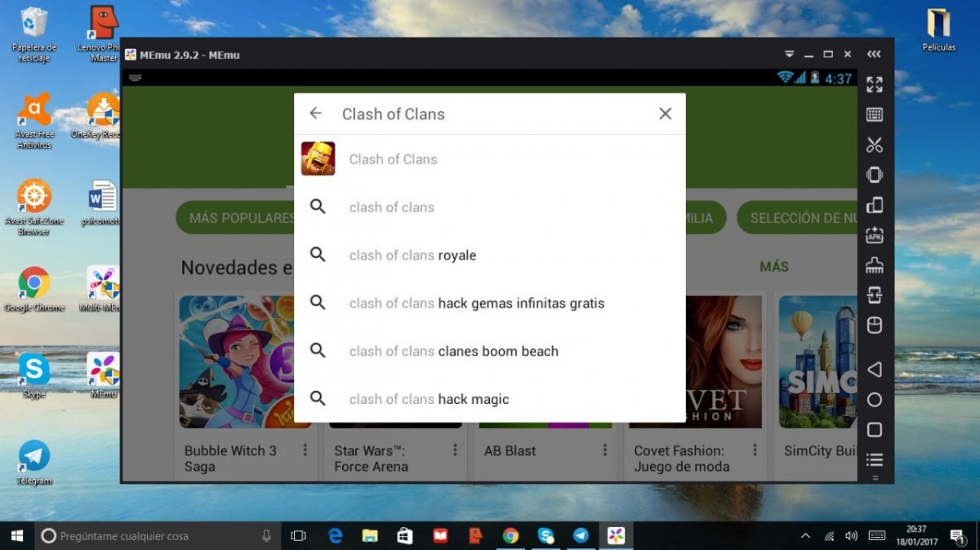Screen dimensions: 980x550
Task: Open Google Chrome desktop shortcut
Action: pyautogui.click(x=34, y=290)
